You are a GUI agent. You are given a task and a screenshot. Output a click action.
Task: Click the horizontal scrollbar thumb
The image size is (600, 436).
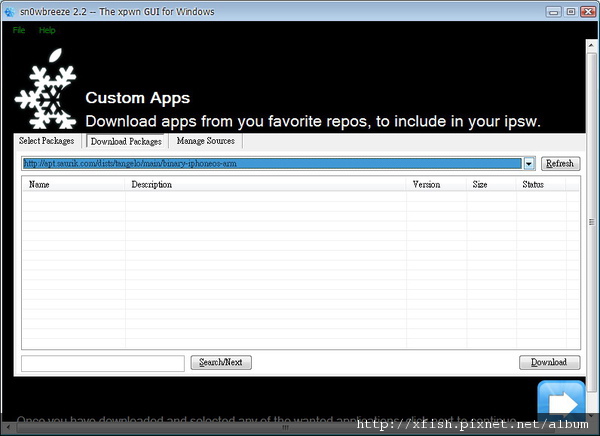click(x=285, y=427)
